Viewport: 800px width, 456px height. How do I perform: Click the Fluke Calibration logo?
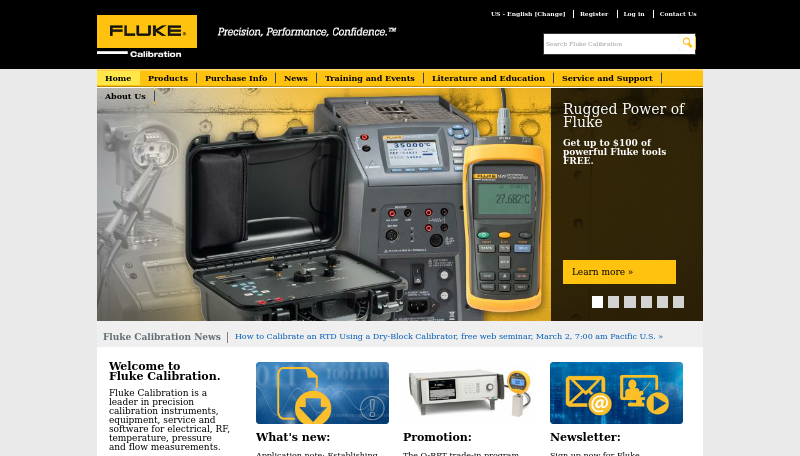coord(147,36)
